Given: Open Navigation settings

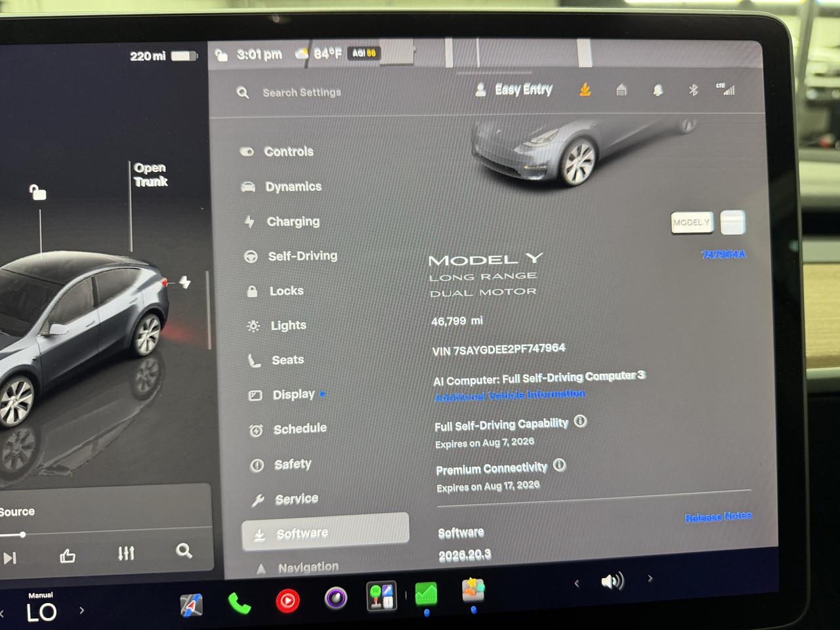Looking at the screenshot, I should 298,568.
